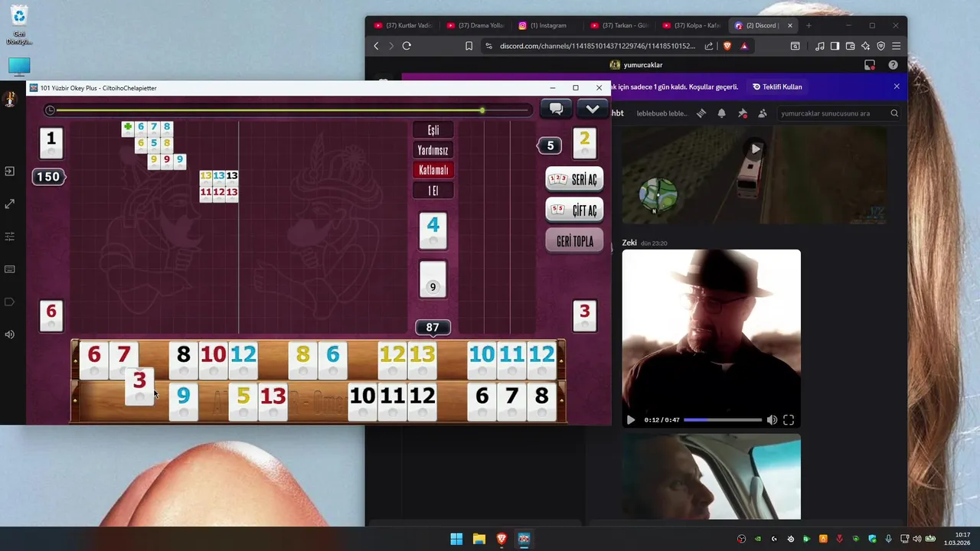This screenshot has height=551, width=980.
Task: Select the green clover joker tile on the table
Action: [128, 128]
